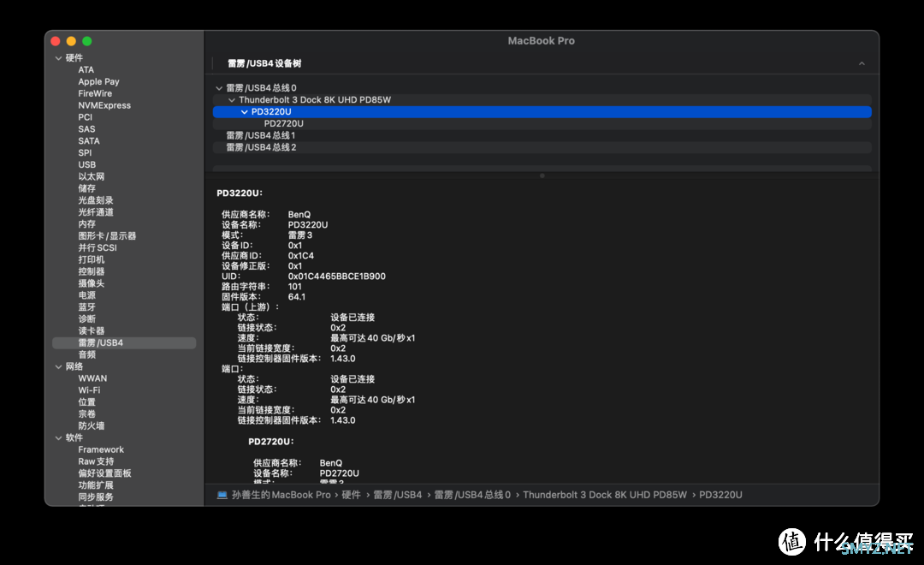The image size is (924, 565).
Task: Select SAS in the sidebar
Action: coord(86,128)
